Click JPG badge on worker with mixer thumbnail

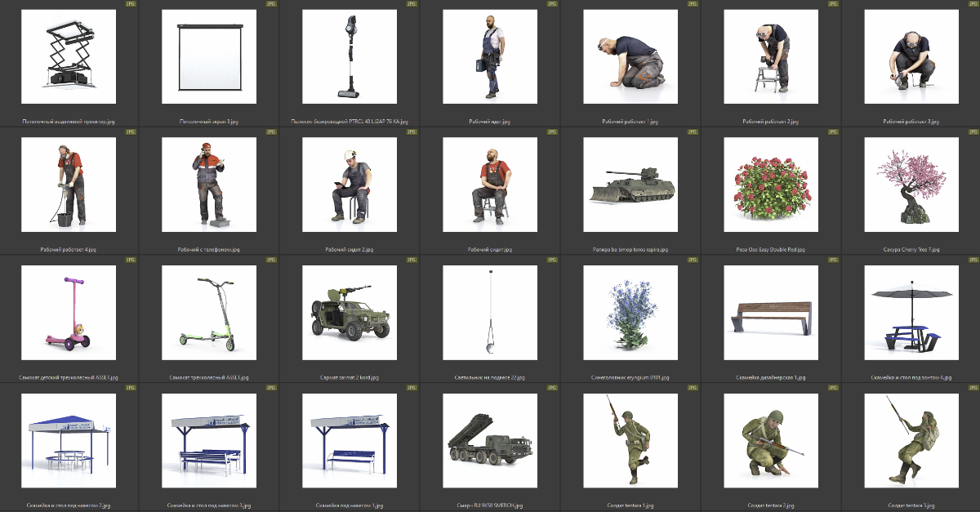point(130,132)
